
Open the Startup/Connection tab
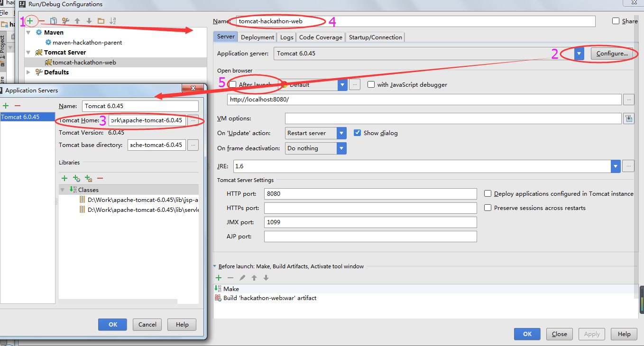coord(376,37)
